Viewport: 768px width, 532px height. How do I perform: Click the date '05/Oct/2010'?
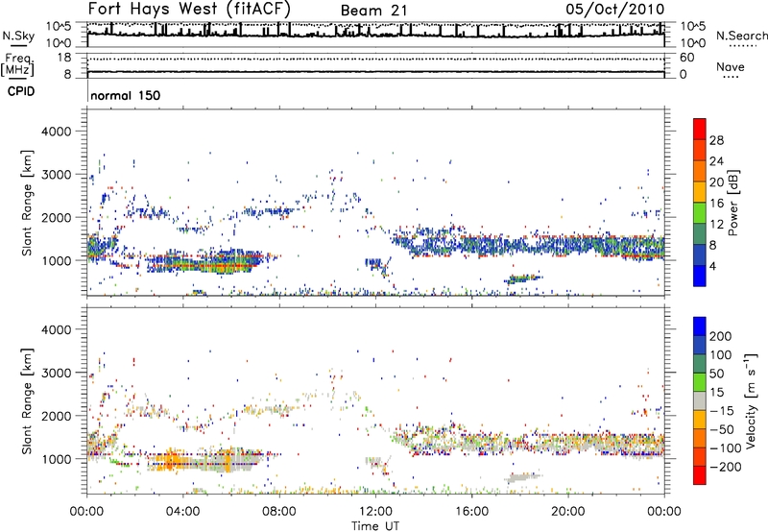(615, 10)
